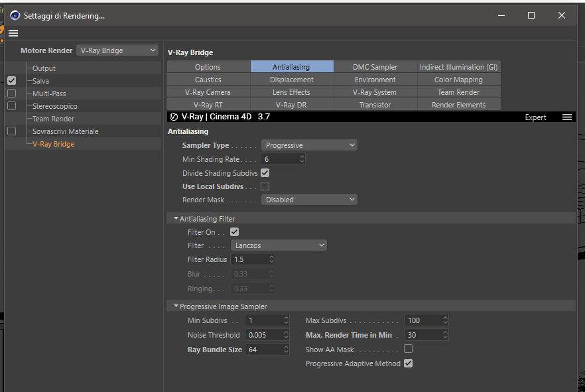Click the Max Subdivs stepper arrows
Image resolution: width=585 pixels, height=392 pixels.
click(445, 320)
